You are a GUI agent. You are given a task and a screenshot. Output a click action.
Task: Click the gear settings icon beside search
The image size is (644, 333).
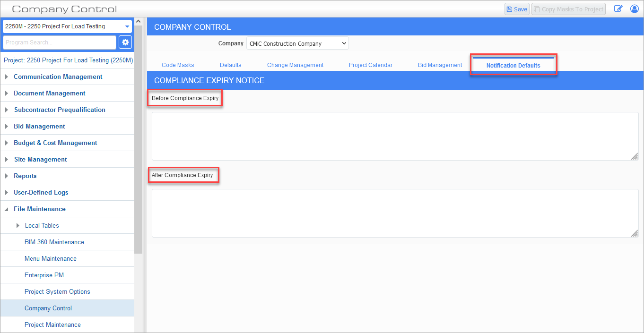(x=125, y=42)
